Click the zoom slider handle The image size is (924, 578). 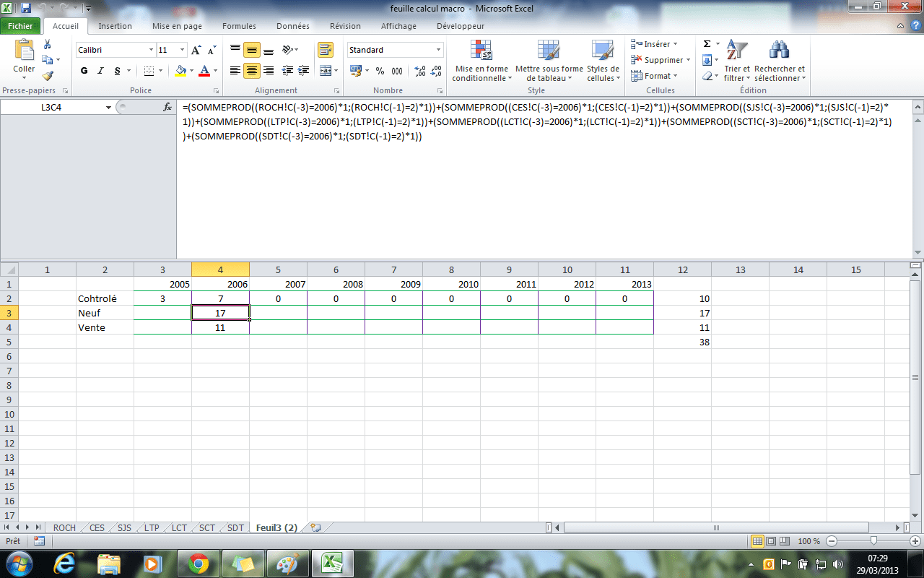[x=873, y=540]
